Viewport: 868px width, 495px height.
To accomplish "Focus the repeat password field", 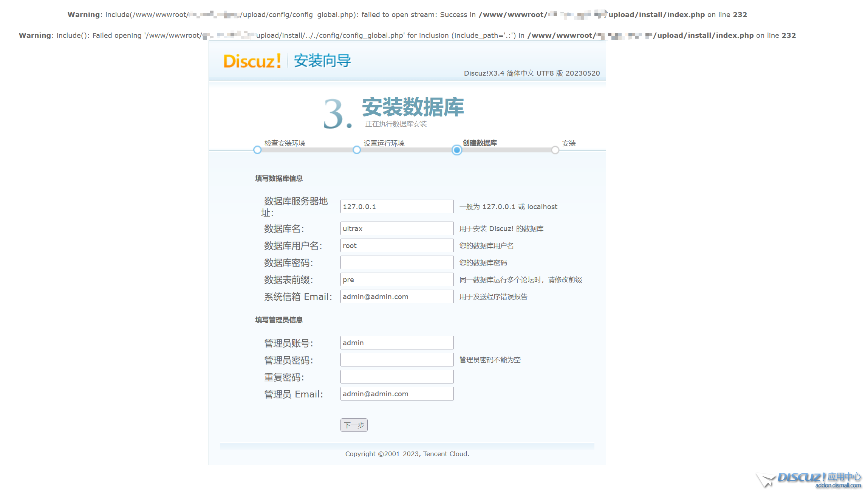I will point(397,377).
